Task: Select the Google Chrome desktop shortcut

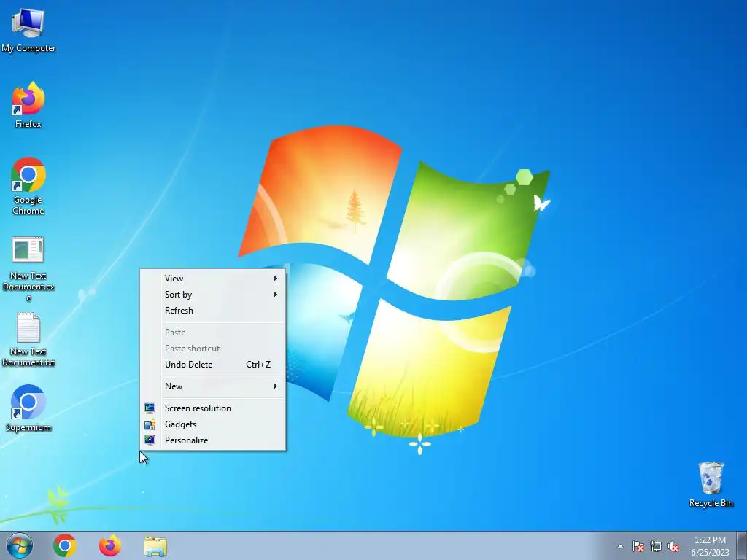Action: pos(28,186)
